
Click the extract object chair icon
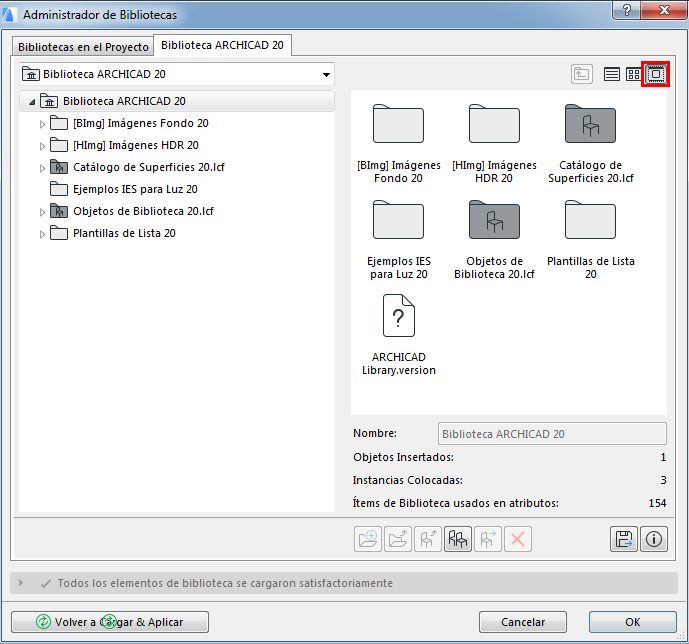[428, 539]
